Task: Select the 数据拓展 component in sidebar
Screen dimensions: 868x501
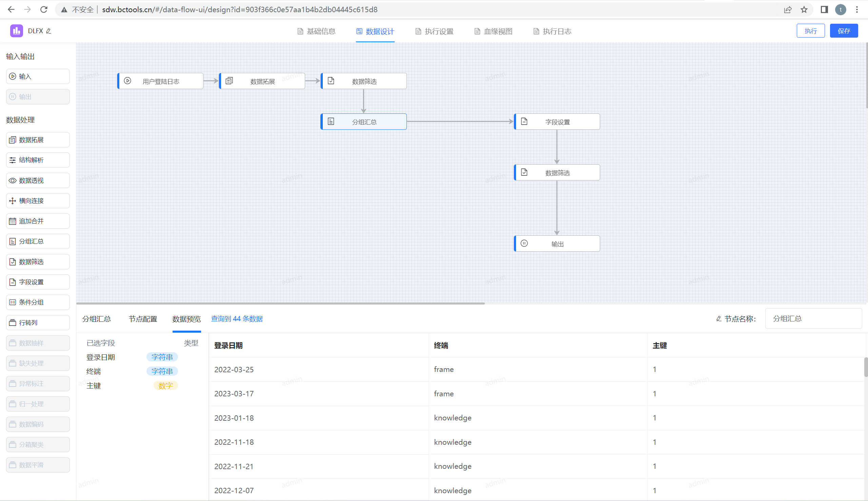Action: 38,140
